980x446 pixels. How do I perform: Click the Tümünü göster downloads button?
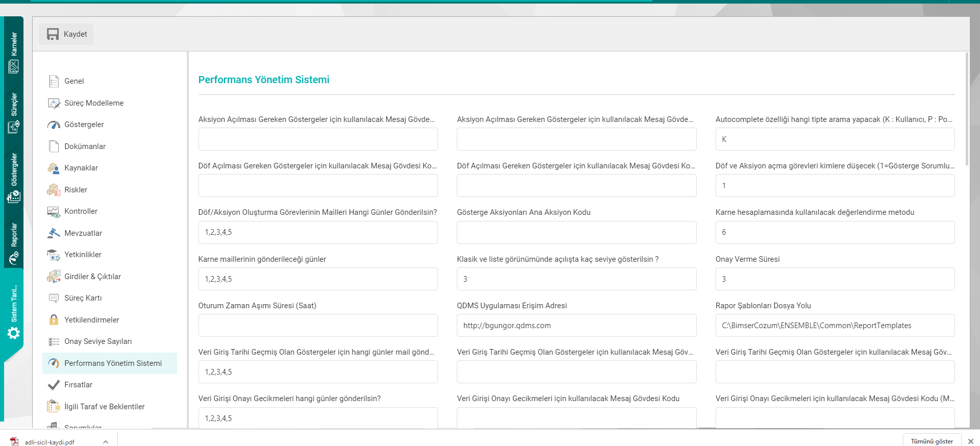tap(932, 441)
